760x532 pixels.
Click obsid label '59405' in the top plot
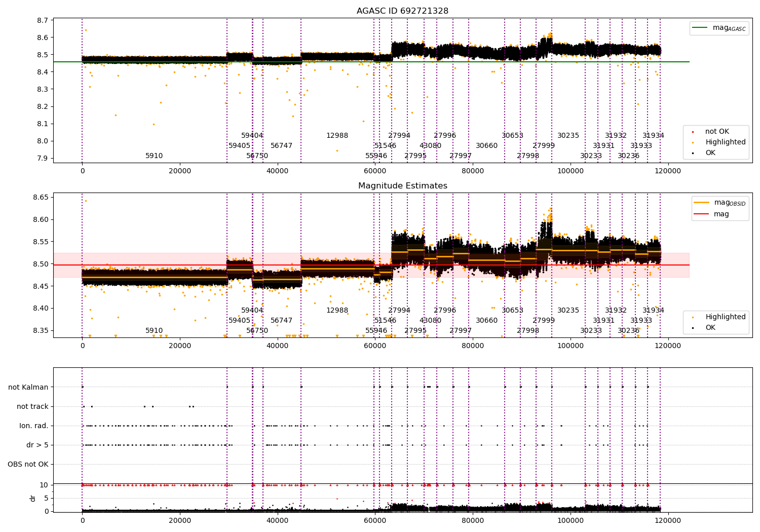239,146
